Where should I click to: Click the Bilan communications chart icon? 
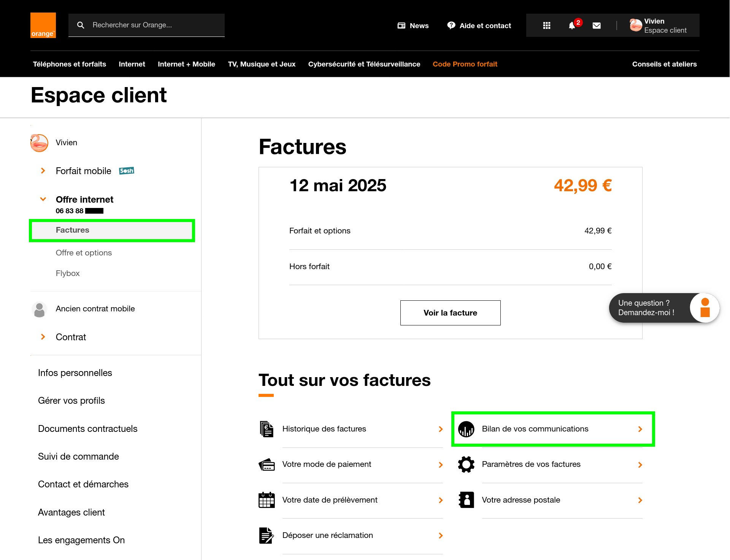466,429
